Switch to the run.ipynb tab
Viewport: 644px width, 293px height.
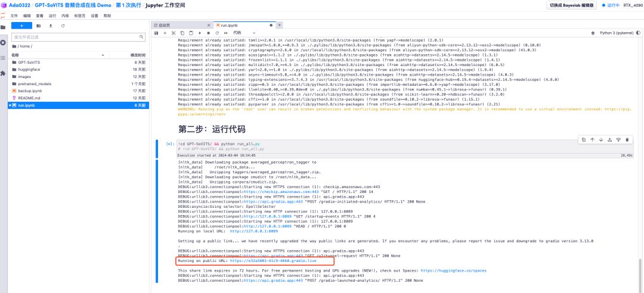coord(246,26)
